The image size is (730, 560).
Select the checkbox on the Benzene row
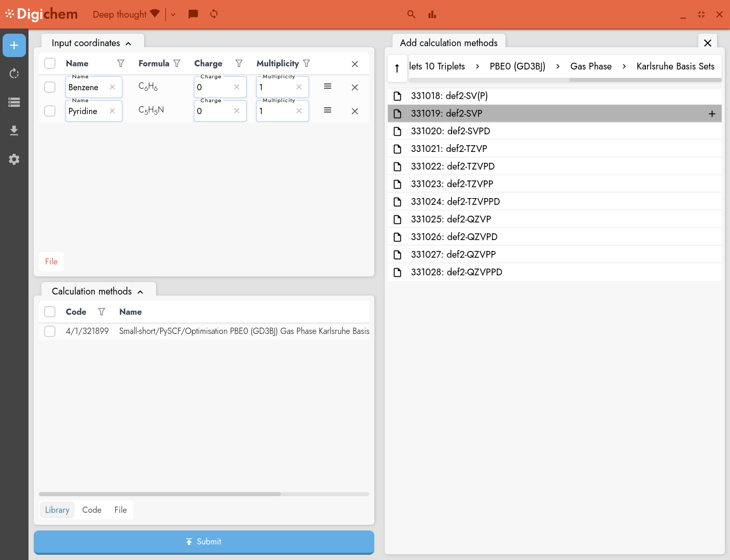[50, 87]
